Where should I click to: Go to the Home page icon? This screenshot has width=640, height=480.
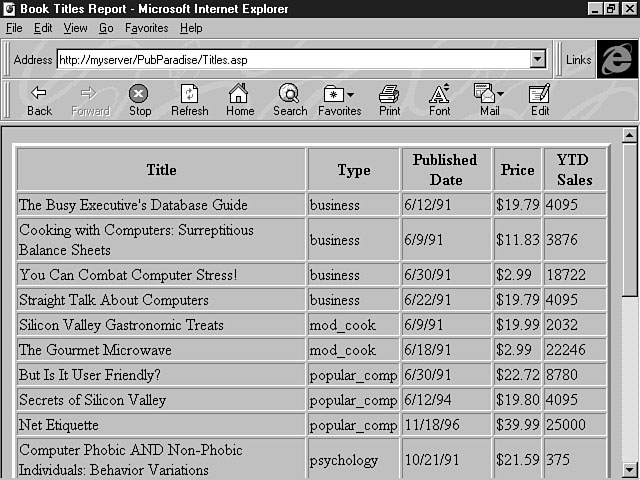(x=240, y=99)
